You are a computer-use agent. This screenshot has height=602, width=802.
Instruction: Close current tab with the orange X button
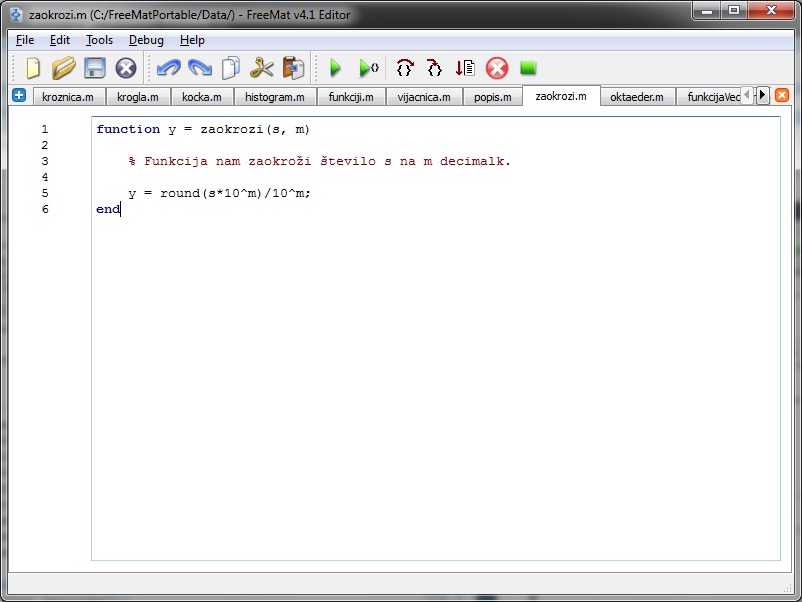[x=782, y=95]
